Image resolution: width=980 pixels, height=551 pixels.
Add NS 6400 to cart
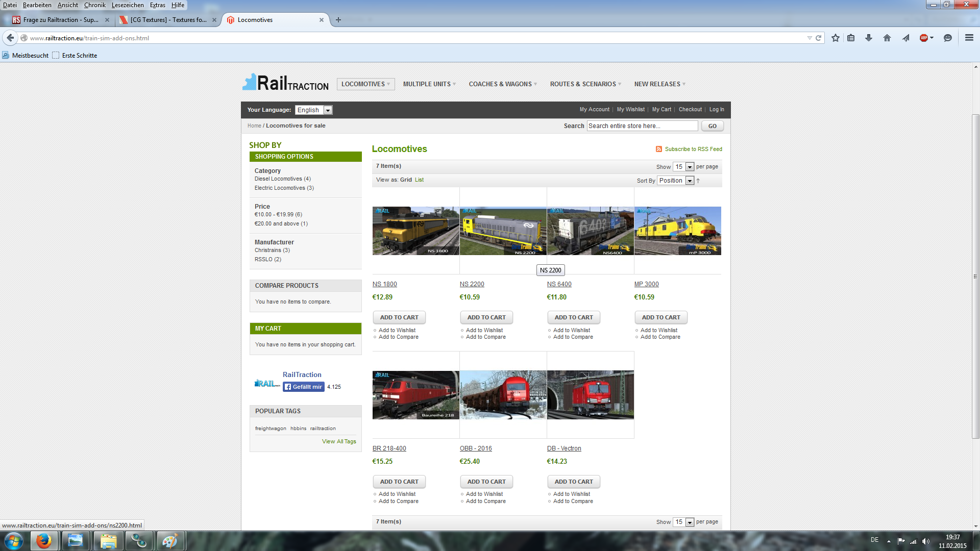[574, 317]
